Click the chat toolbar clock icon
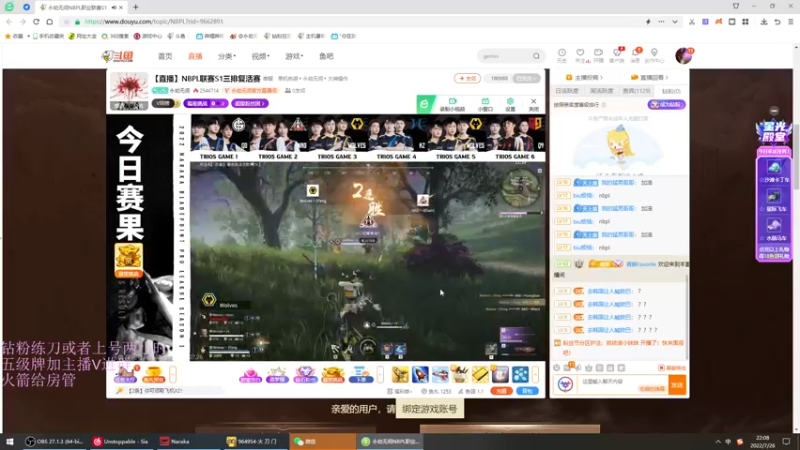This screenshot has height=450, width=800. click(557, 368)
